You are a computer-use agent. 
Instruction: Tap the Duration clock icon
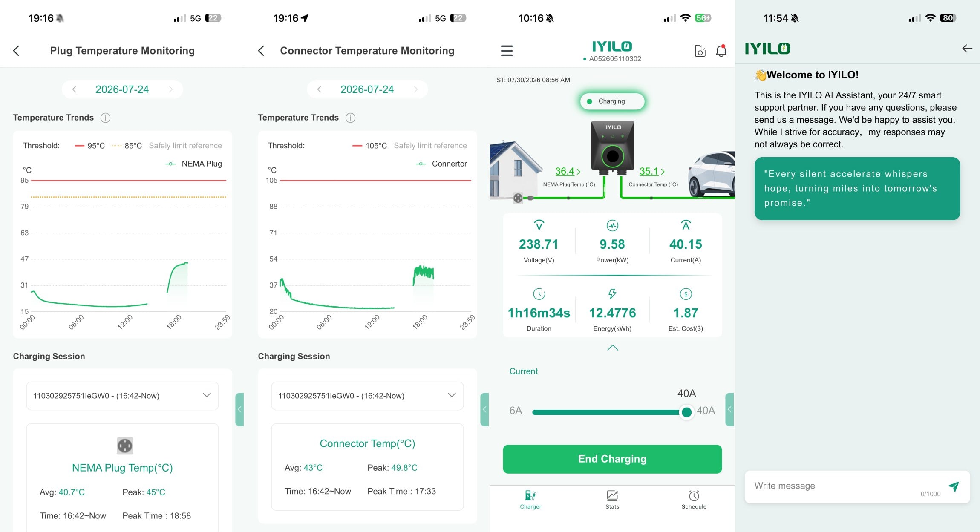(x=539, y=293)
